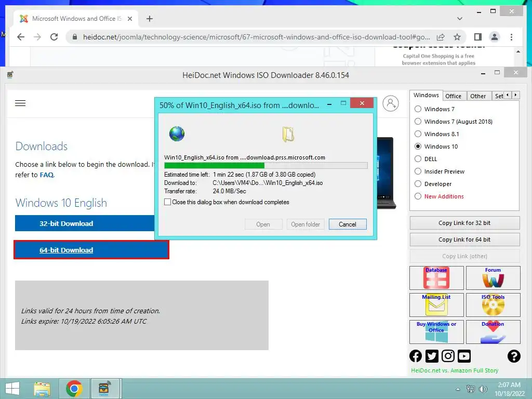This screenshot has width=532, height=399.
Task: Open Buy Windows or Office tile
Action: tap(436, 332)
